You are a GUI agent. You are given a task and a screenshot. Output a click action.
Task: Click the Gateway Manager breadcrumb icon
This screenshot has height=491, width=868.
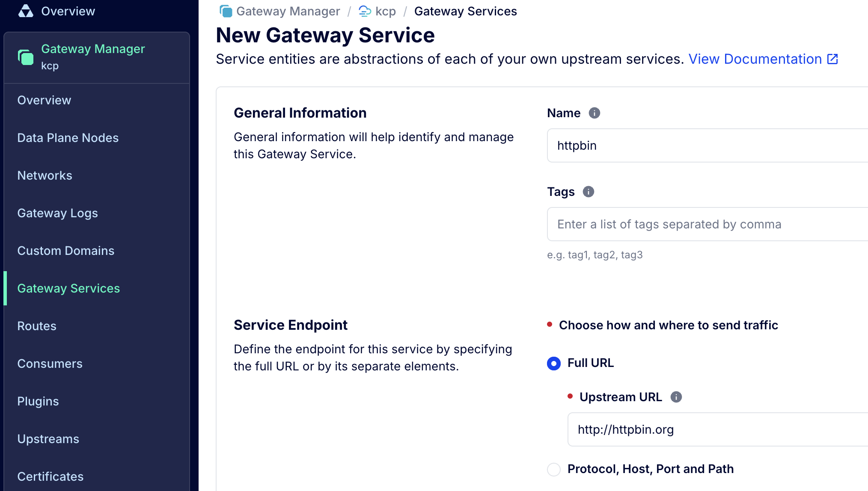(x=226, y=11)
